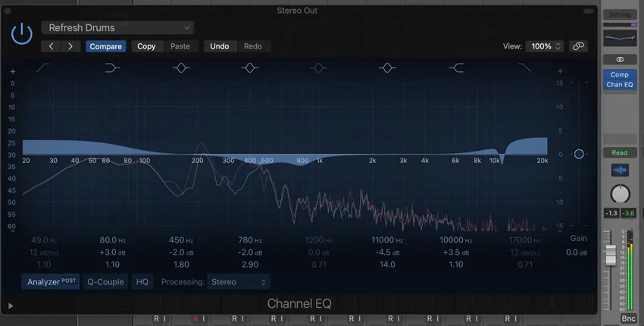
Task: Toggle the HQ button
Action: (142, 281)
